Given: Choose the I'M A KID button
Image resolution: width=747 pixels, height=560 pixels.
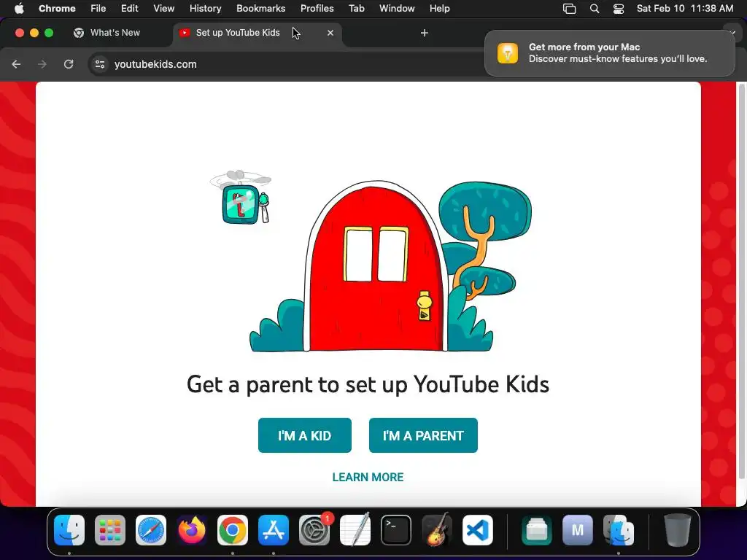Looking at the screenshot, I should [x=305, y=435].
